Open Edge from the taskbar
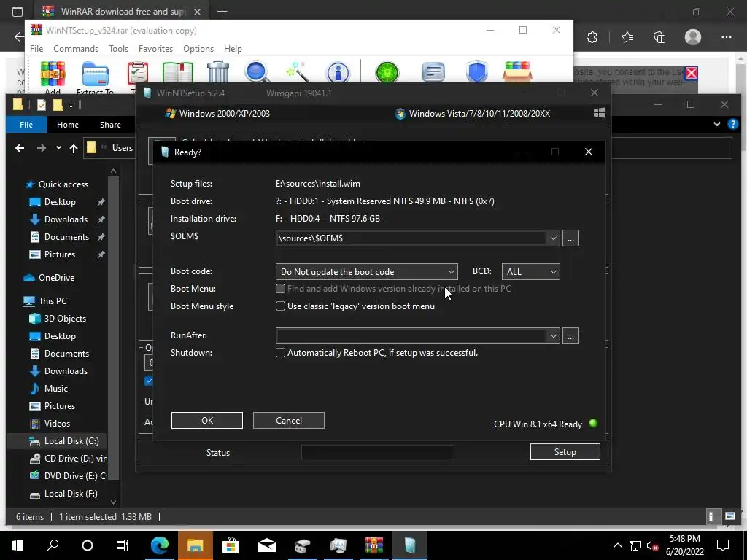This screenshot has height=560, width=747. coord(160,545)
